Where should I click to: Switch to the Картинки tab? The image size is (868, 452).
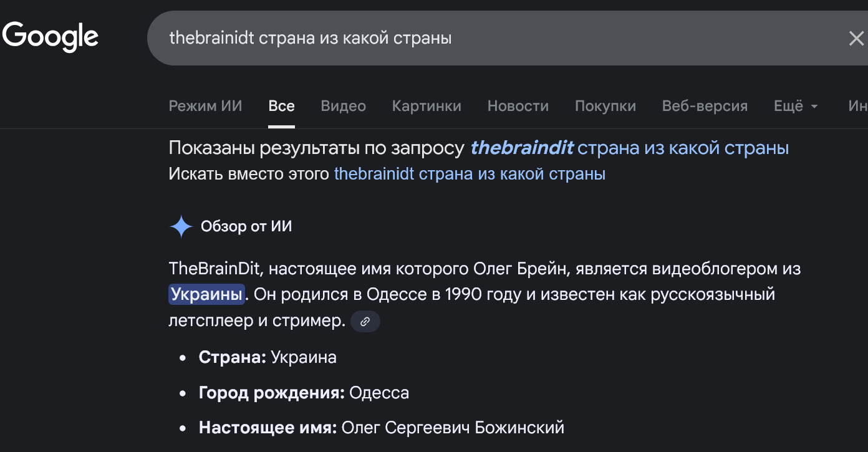tap(427, 106)
